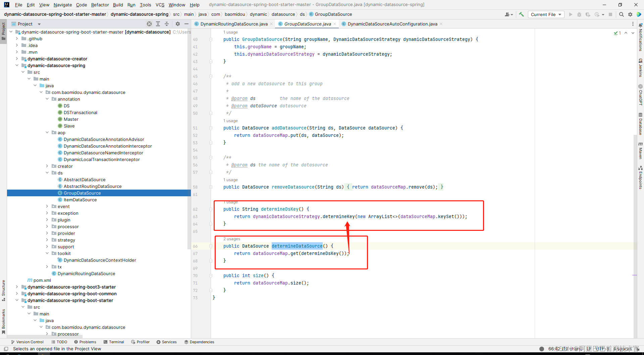This screenshot has height=355, width=644.
Task: Fold the GroupDataSource constructor at line 40
Action: (x=211, y=40)
